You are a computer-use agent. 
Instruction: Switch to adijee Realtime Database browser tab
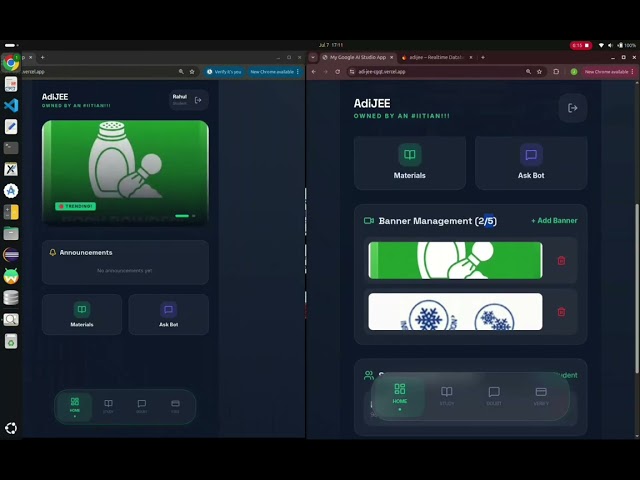click(x=437, y=58)
